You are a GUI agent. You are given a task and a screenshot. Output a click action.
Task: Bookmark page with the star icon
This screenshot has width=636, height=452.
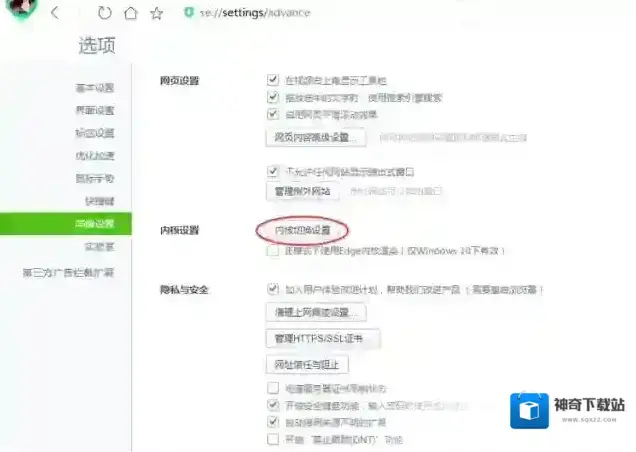156,13
